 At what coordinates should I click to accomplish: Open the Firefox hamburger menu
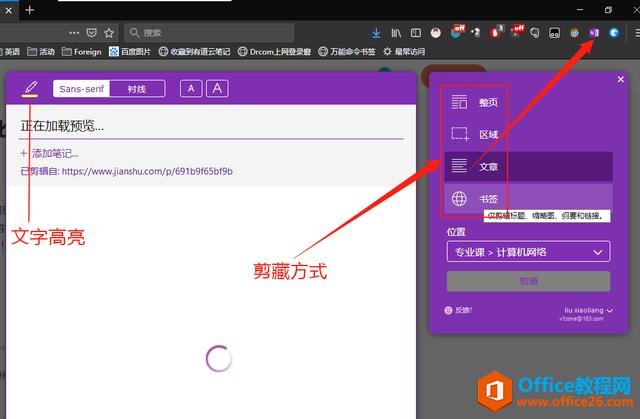click(637, 33)
